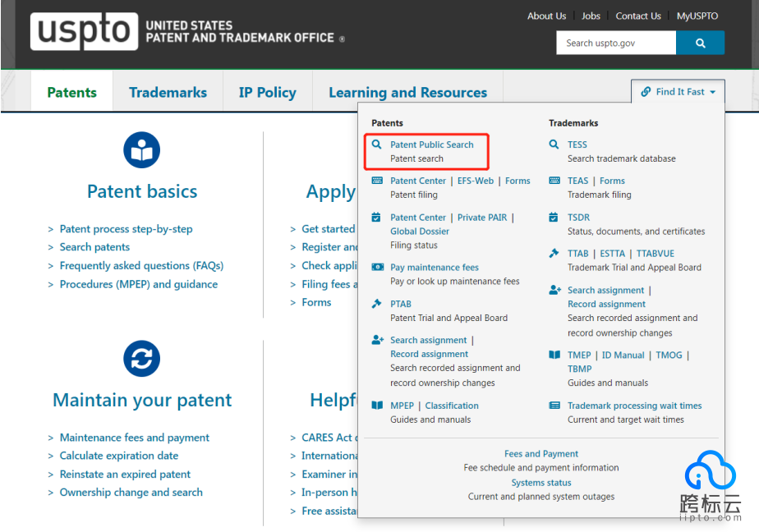Image resolution: width=759 pixels, height=532 pixels.
Task: Focus the Search uspto.gov field
Action: 616,43
